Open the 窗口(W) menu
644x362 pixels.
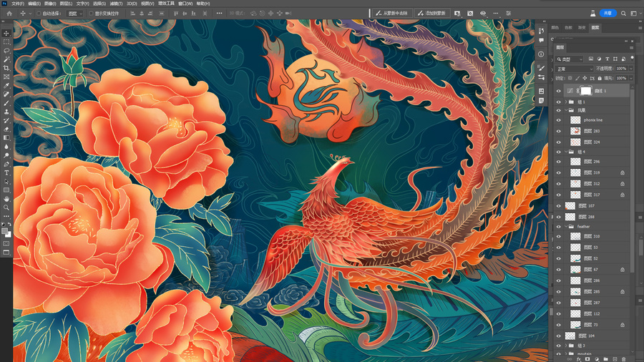tap(185, 4)
